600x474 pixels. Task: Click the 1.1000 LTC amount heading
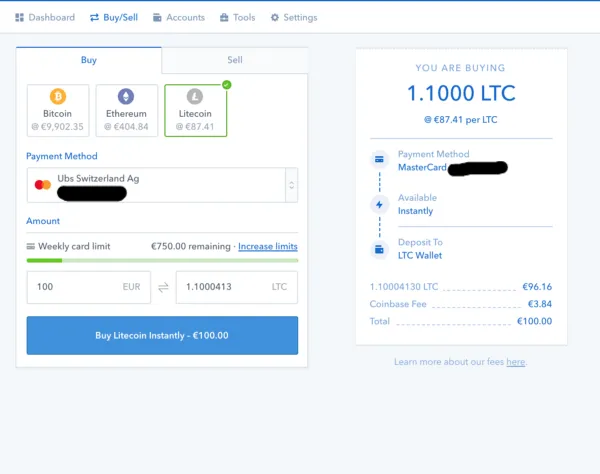461,93
